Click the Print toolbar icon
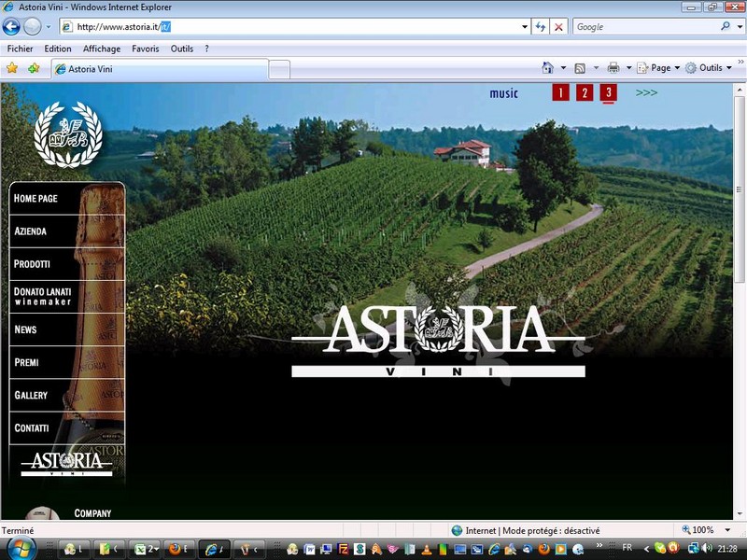The height and width of the screenshot is (560, 747). click(613, 67)
